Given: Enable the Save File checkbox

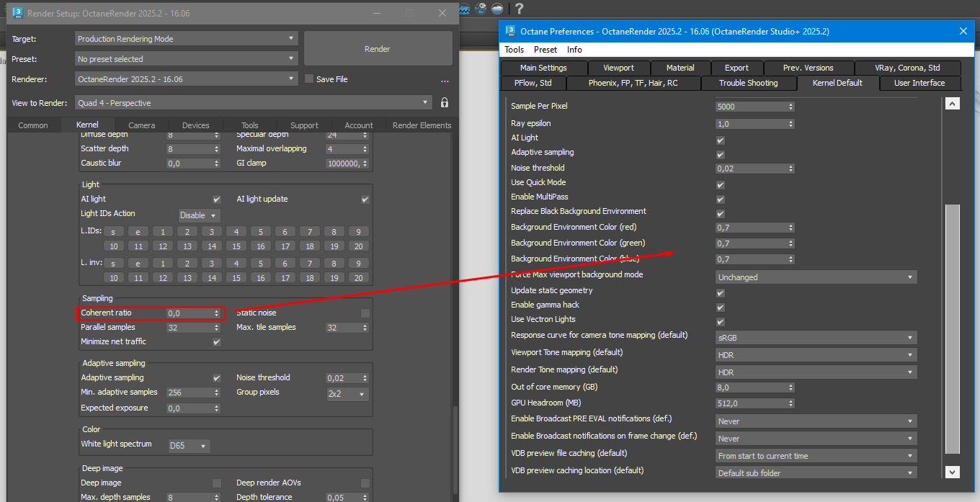Looking at the screenshot, I should click(309, 79).
